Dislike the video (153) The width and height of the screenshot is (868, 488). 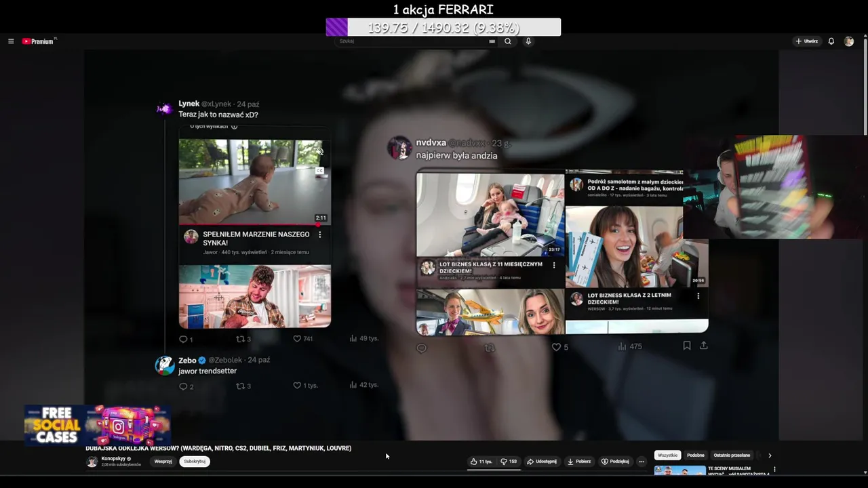pos(509,462)
